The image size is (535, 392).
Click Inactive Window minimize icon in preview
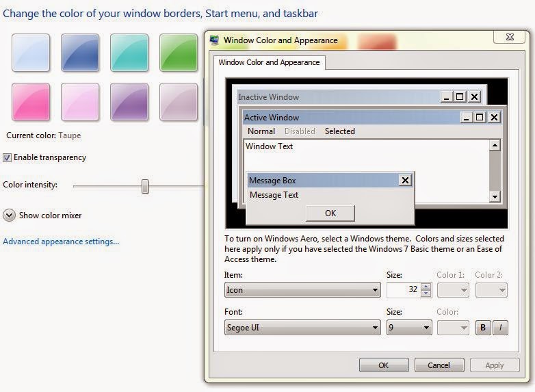[x=446, y=97]
